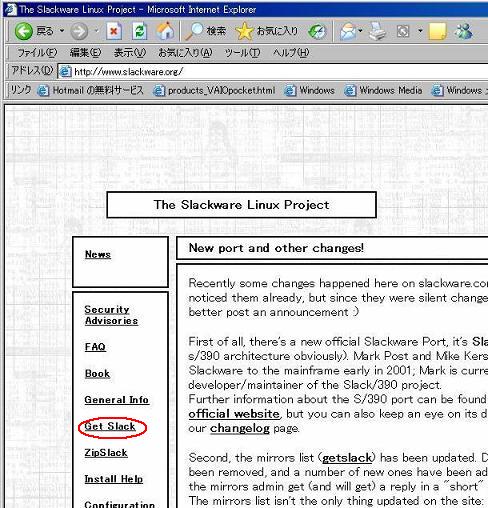Click the Internet Explorer title bar icon
Screen dimensions: 488x508
(11, 10)
